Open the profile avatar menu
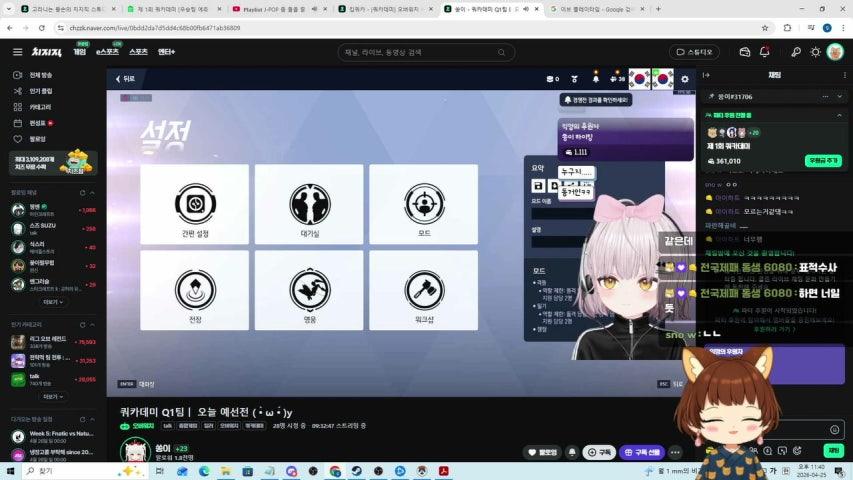 [x=835, y=52]
